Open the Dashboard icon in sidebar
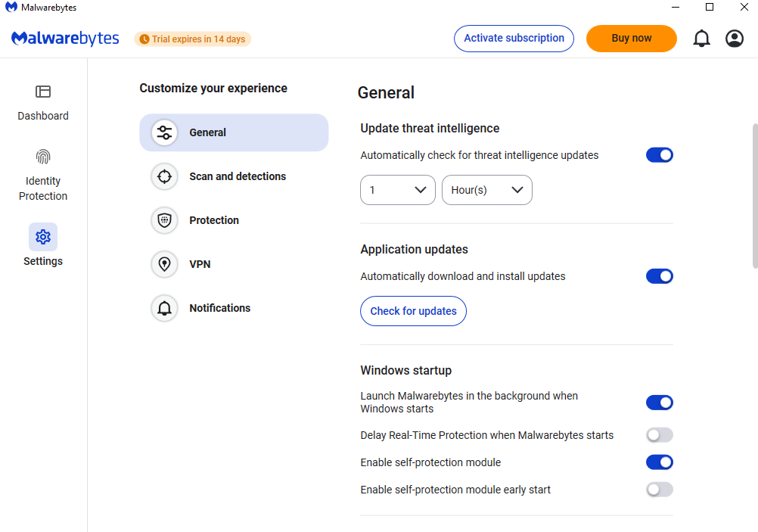This screenshot has width=758, height=532. [x=43, y=92]
